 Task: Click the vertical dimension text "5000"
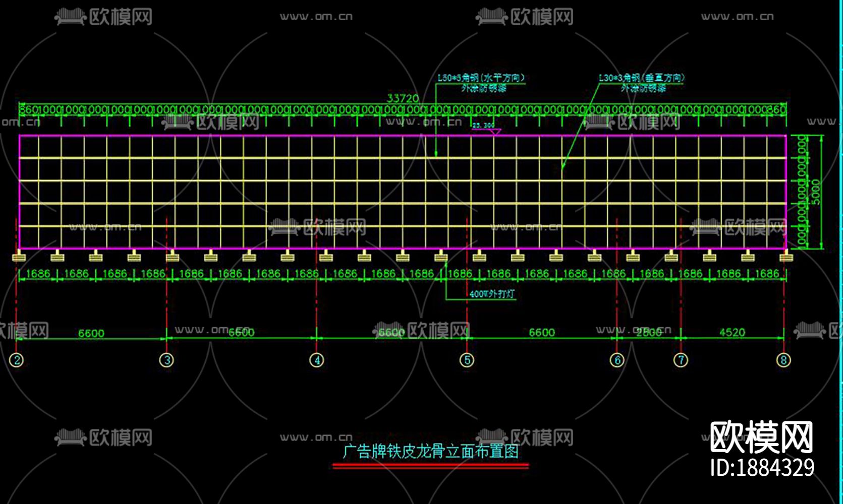pos(816,192)
